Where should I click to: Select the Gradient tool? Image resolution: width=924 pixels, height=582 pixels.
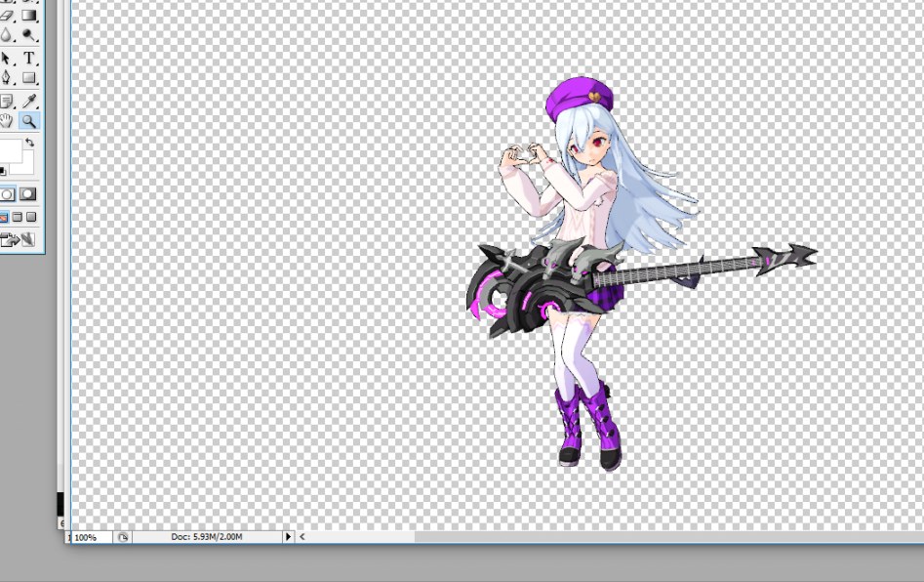[x=29, y=16]
